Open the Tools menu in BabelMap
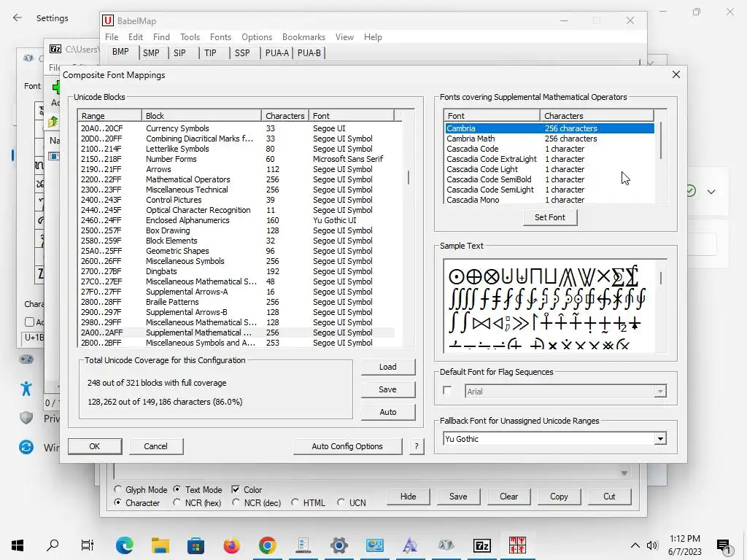 [190, 36]
